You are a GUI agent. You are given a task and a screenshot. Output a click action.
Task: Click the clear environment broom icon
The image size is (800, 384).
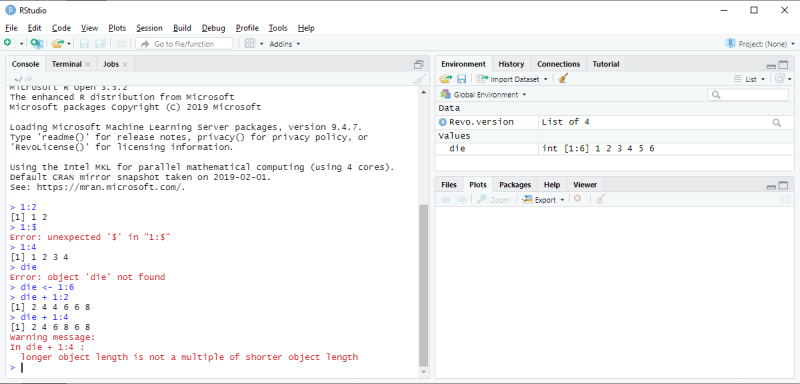pos(562,79)
